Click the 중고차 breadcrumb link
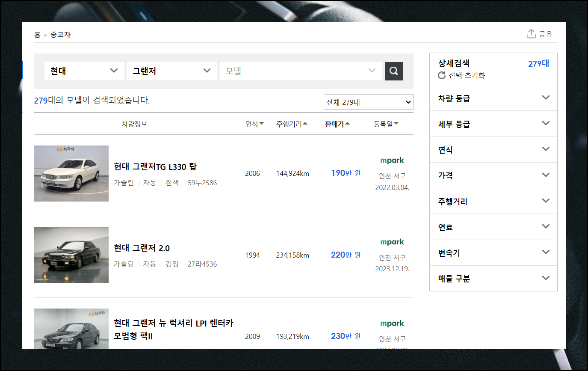Viewport: 588px width, 371px height. pyautogui.click(x=60, y=35)
